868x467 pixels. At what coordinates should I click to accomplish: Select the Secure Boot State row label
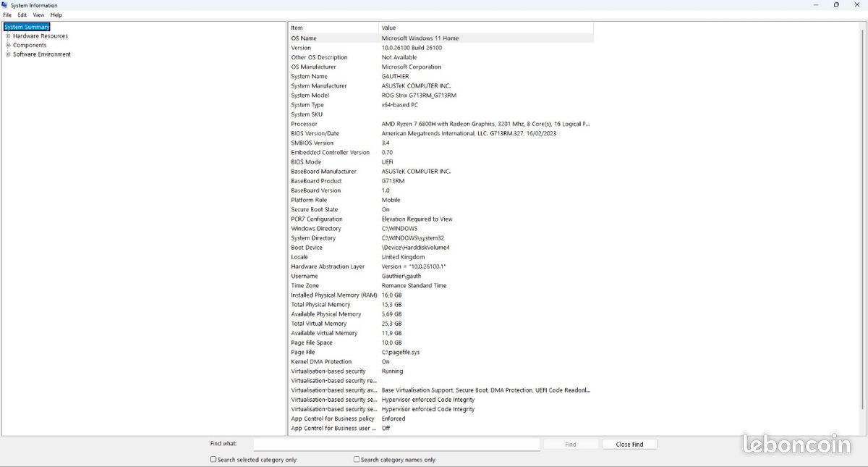(314, 209)
